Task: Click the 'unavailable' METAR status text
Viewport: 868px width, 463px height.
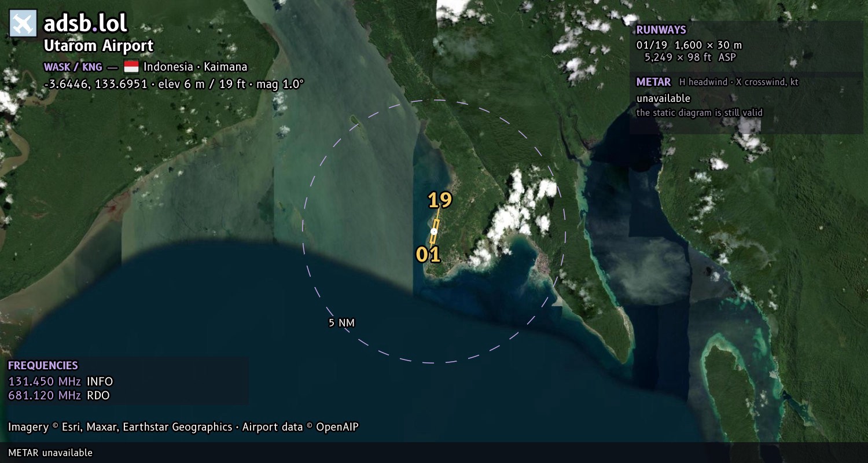Action: click(663, 98)
